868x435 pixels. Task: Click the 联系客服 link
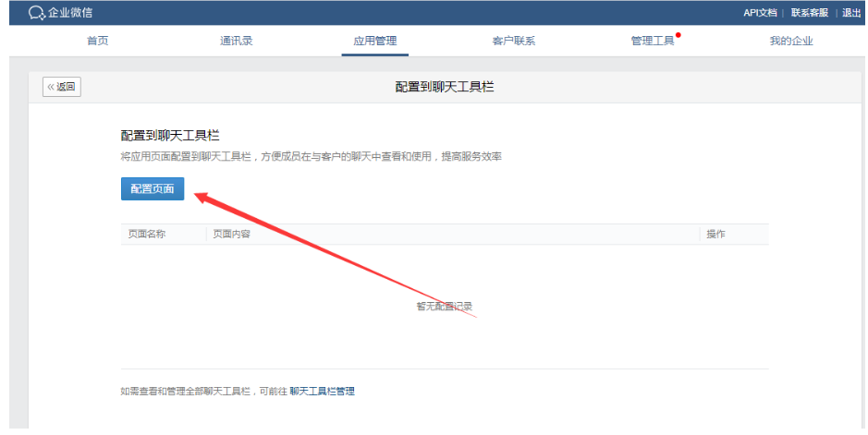pos(810,13)
